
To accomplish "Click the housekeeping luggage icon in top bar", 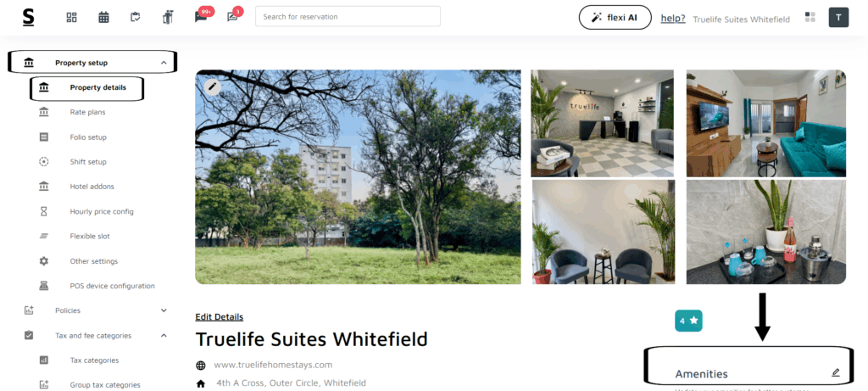I will (169, 17).
